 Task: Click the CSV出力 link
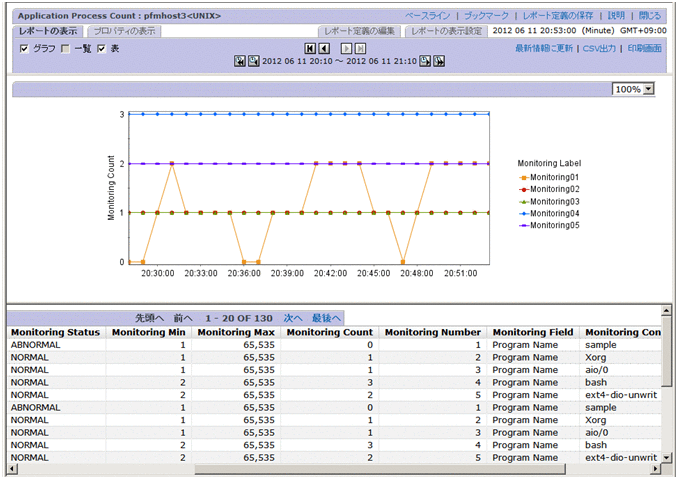(601, 48)
